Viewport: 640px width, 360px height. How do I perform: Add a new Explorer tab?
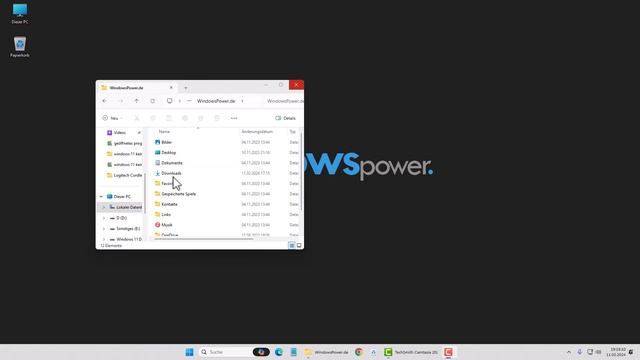click(x=186, y=88)
